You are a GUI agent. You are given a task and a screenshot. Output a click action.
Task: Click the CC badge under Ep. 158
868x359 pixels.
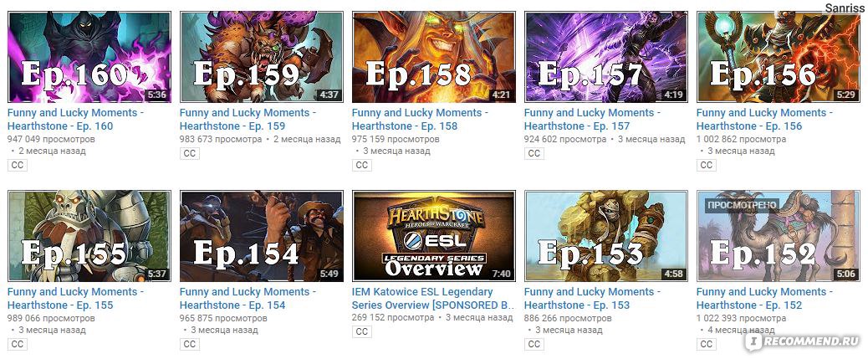[361, 165]
